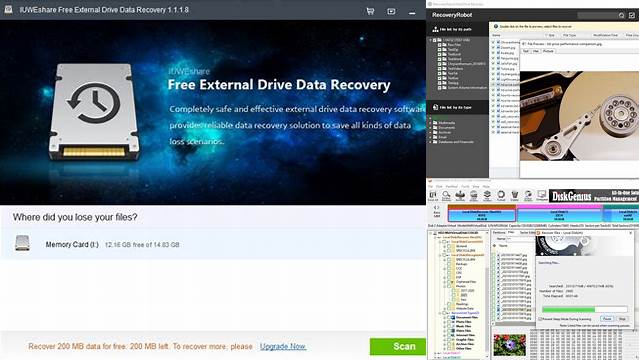Open Partitions tab in DiskGenius
Screen dimensions: 639x360
click(500, 232)
